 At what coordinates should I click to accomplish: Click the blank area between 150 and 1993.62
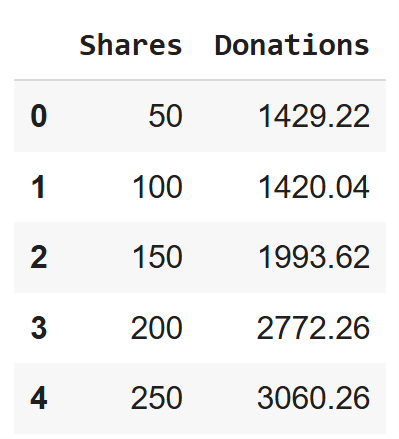coord(220,257)
